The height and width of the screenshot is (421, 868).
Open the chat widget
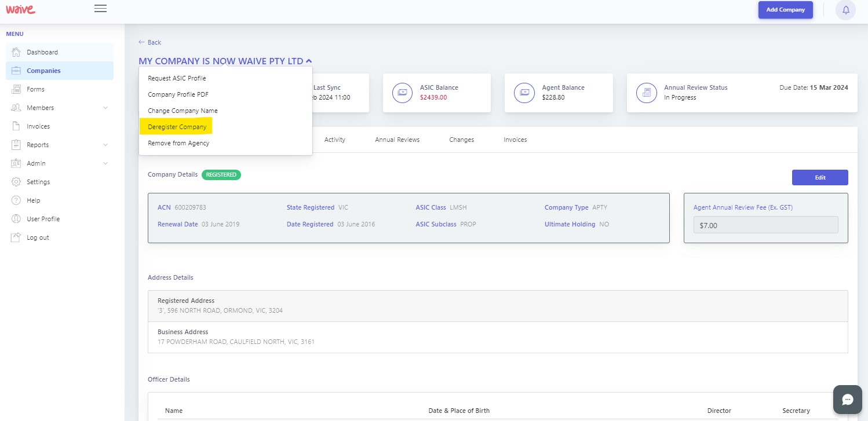(x=848, y=400)
